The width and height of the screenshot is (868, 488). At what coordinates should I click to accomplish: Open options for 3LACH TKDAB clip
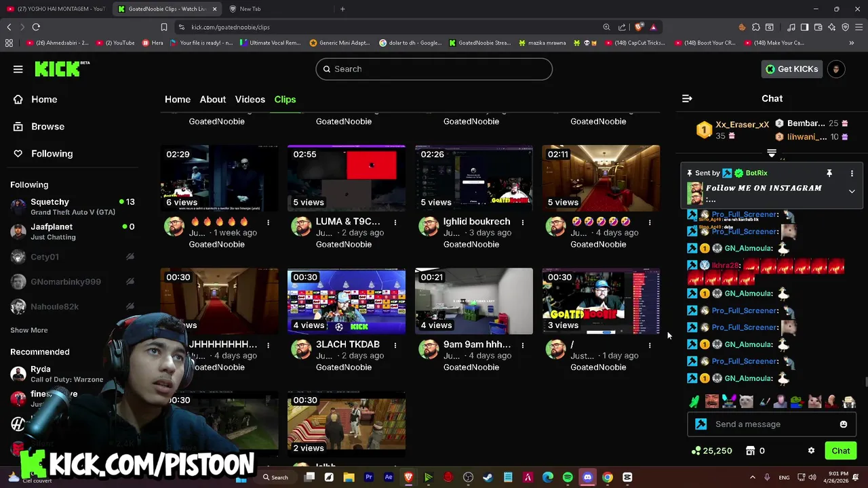pos(395,345)
